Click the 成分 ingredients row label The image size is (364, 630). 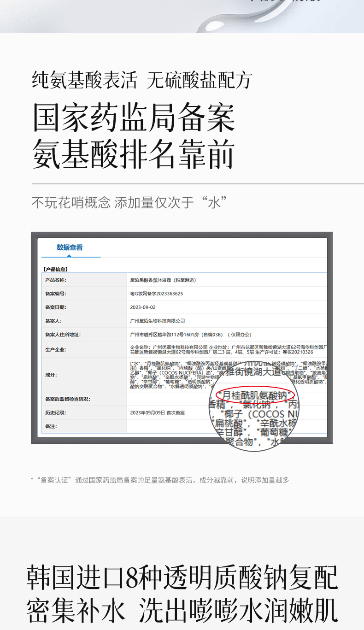(51, 375)
